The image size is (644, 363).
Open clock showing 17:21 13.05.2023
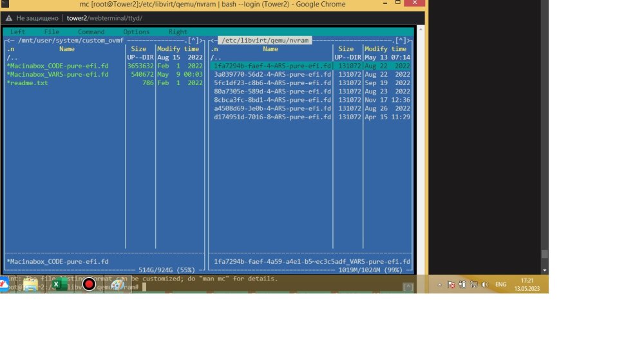(527, 284)
